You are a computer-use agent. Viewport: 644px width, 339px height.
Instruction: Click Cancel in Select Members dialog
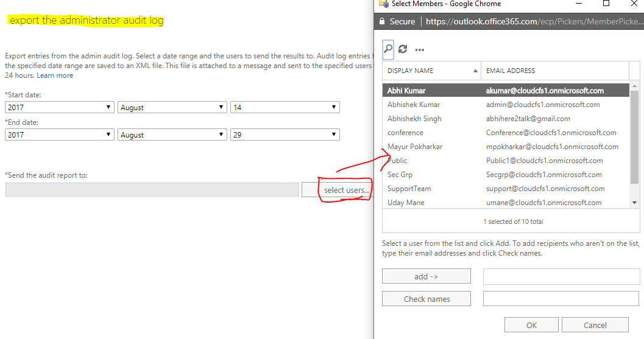point(595,325)
